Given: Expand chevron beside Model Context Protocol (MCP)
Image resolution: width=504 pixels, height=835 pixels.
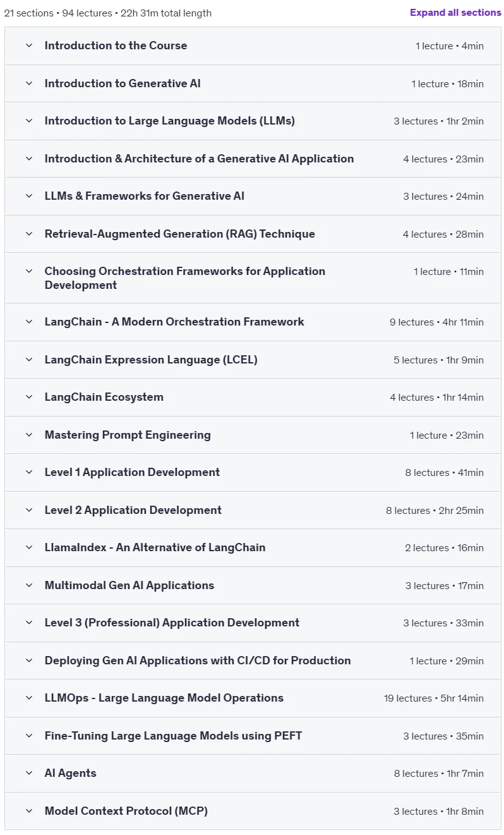Looking at the screenshot, I should pos(28,811).
